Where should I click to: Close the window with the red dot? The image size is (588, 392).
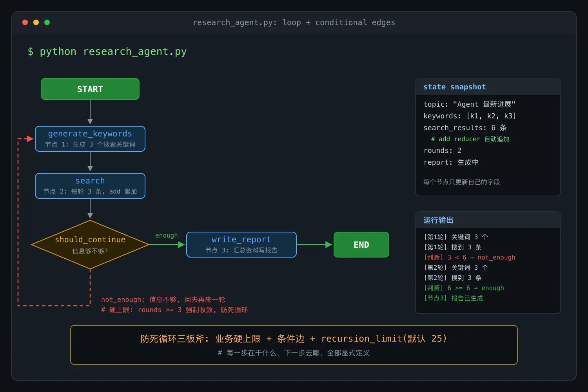25,22
